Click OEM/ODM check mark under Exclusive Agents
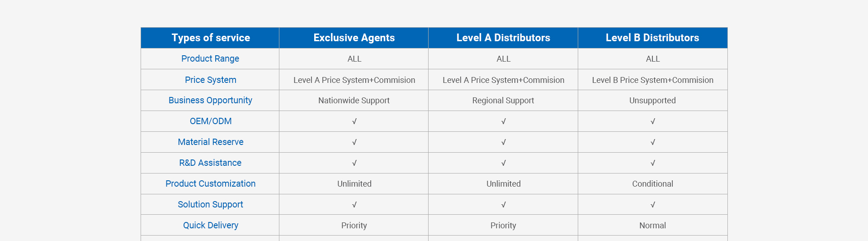This screenshot has width=868, height=241. click(354, 121)
